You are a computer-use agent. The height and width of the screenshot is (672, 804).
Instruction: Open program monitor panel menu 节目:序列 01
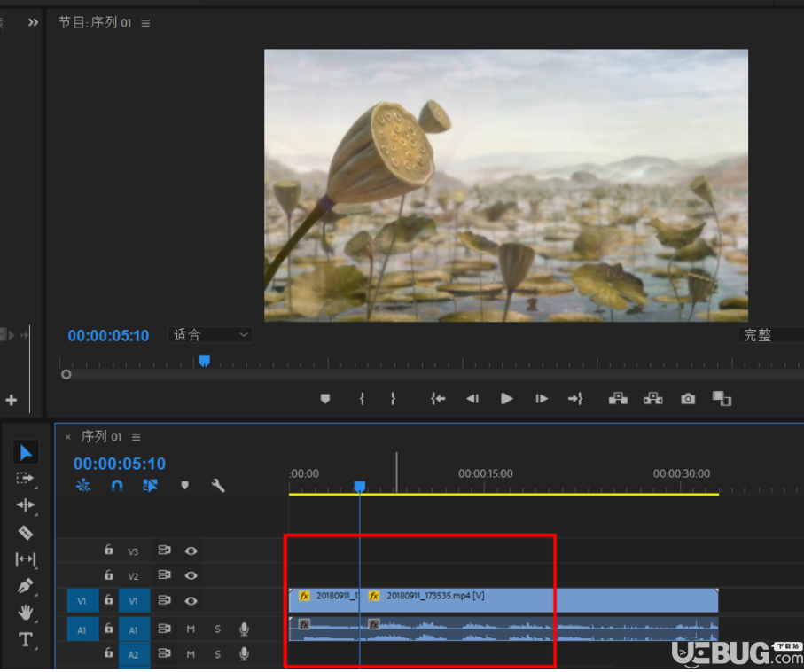145,23
